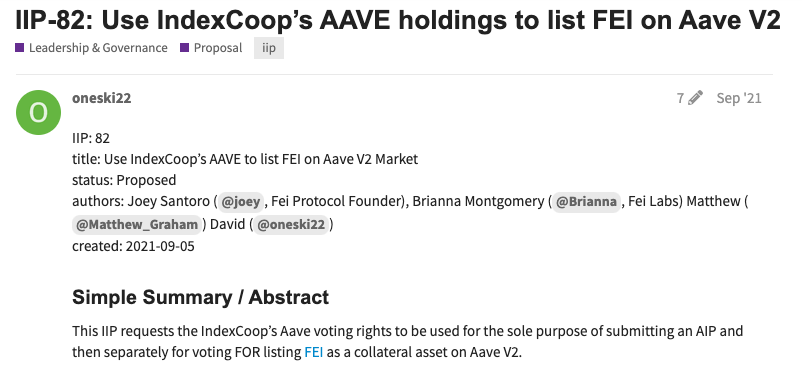This screenshot has width=802, height=382.
Task: Click the Sep '21 post date
Action: pyautogui.click(x=739, y=98)
